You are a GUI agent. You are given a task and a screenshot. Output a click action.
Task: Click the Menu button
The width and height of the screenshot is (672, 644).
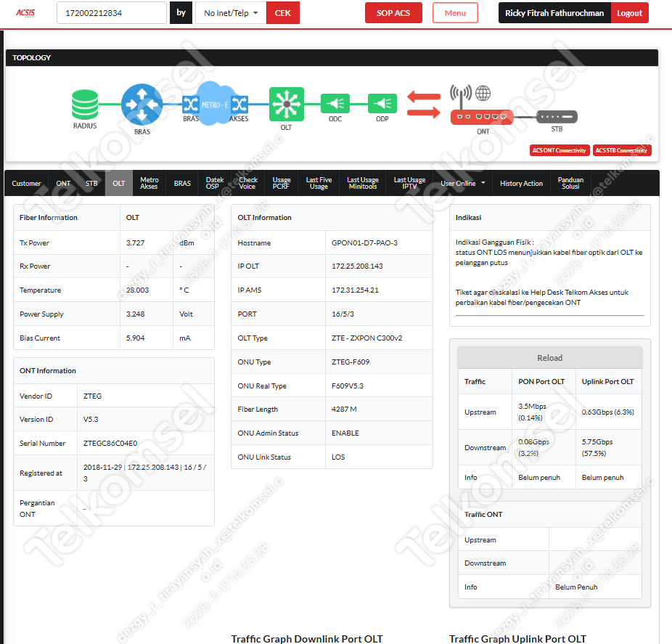coord(455,13)
